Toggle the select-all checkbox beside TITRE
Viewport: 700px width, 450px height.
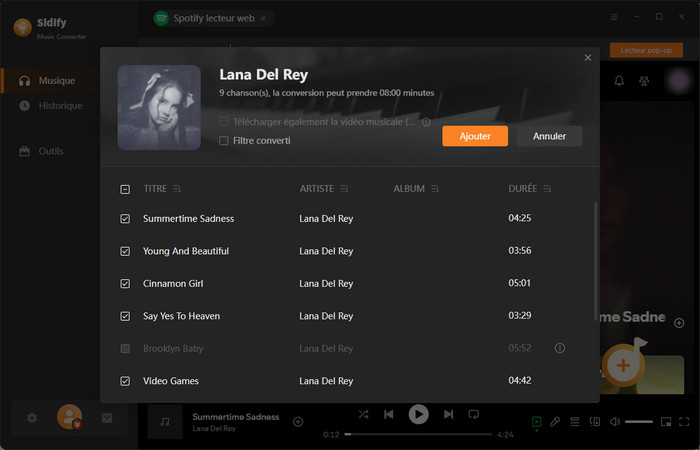tap(125, 189)
